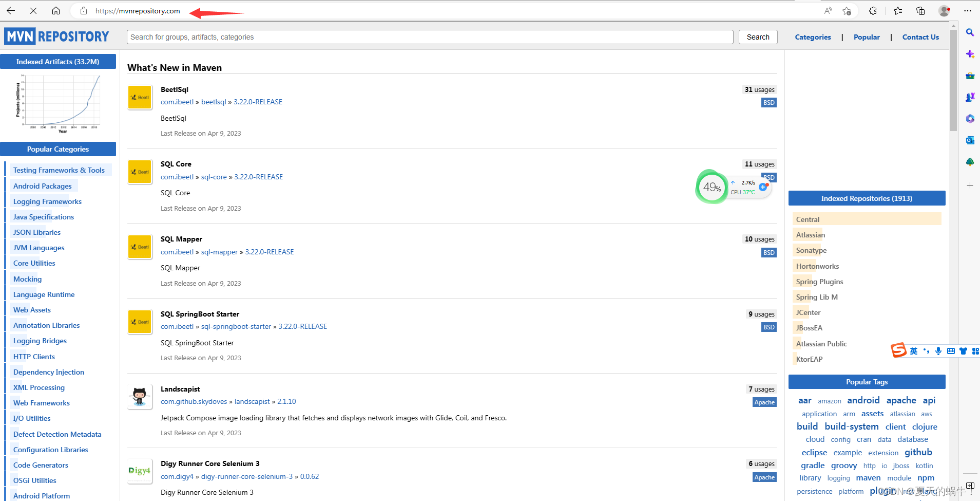Open the Central repository entry

[867, 219]
